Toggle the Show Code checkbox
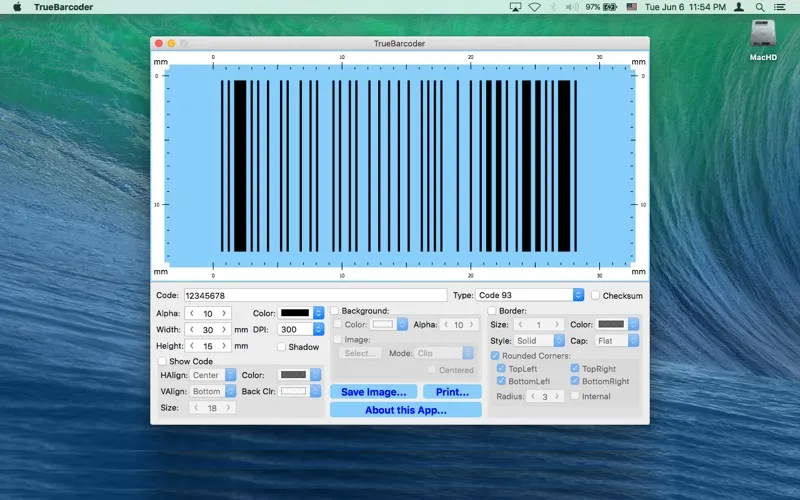800x500 pixels. coord(163,361)
